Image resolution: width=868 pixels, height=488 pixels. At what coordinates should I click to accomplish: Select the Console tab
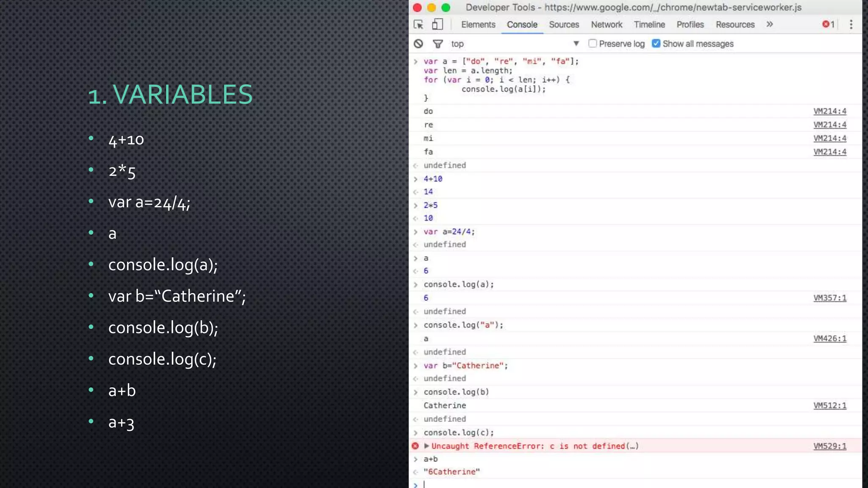[522, 25]
